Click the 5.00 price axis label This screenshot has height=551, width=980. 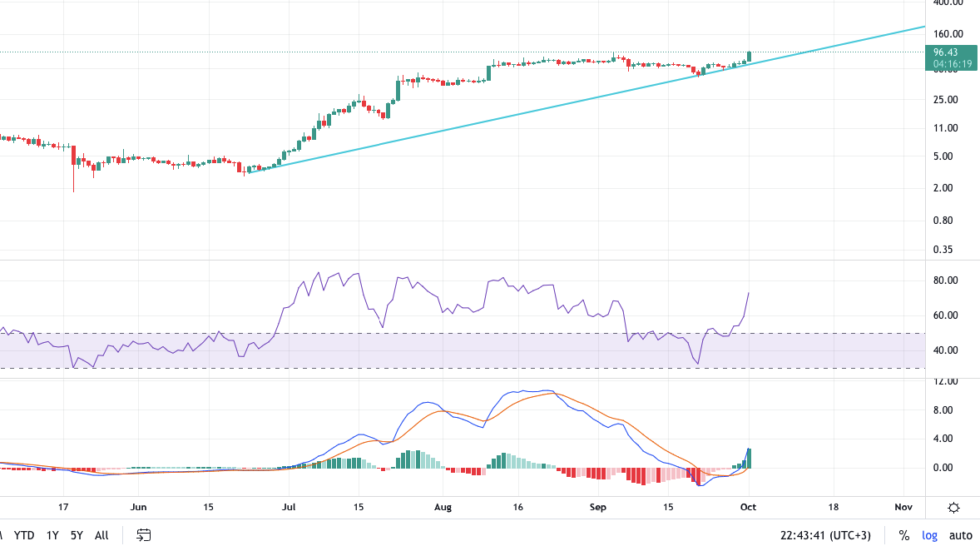tap(943, 156)
